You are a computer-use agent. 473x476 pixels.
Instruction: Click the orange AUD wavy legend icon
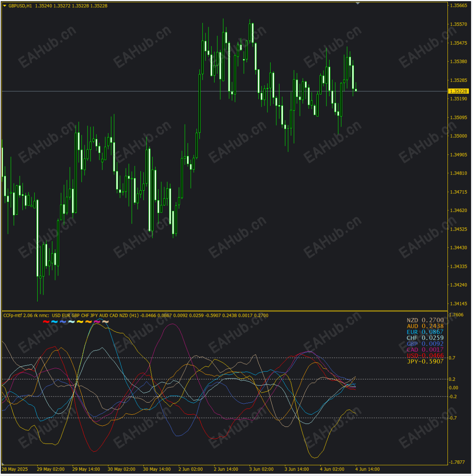(x=88, y=322)
